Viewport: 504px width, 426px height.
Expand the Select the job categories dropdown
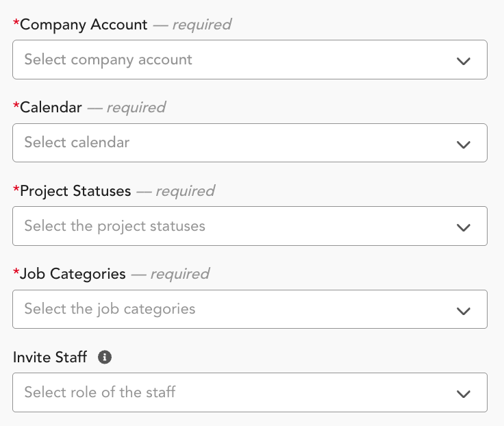(233, 310)
